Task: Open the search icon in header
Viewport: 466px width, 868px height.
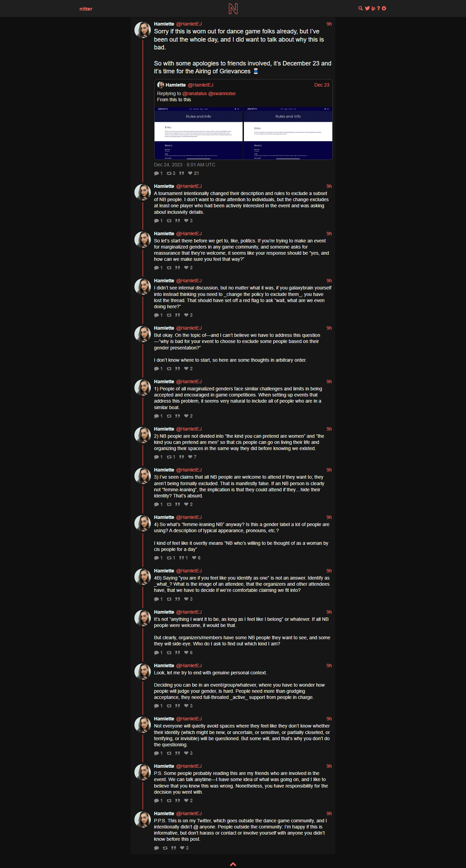Action: (360, 9)
